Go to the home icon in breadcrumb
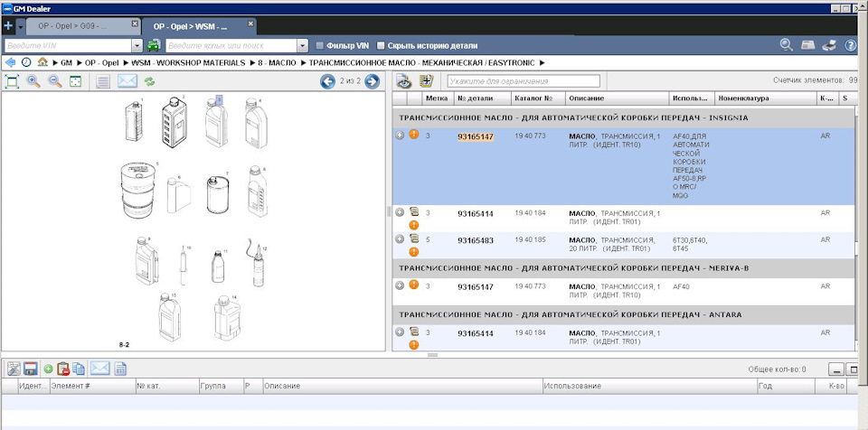 coord(42,62)
